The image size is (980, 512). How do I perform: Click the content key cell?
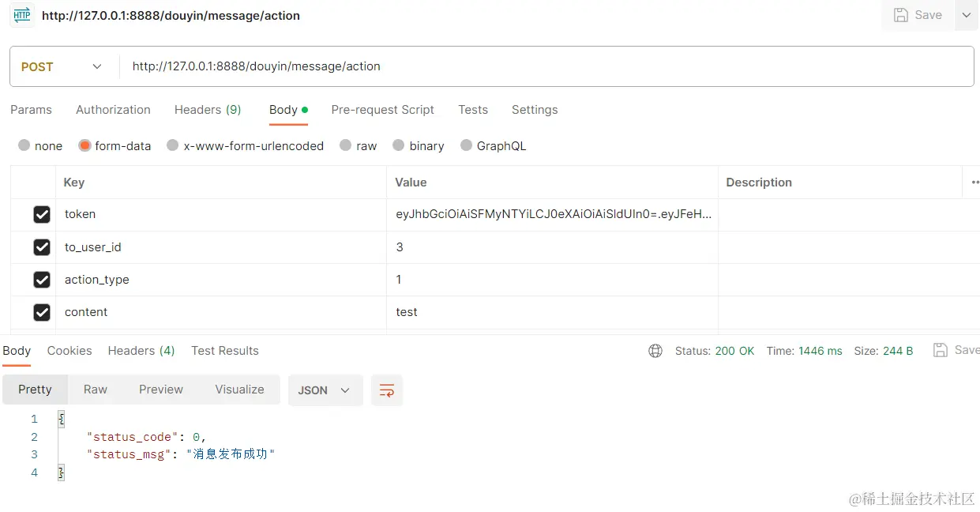coord(221,312)
